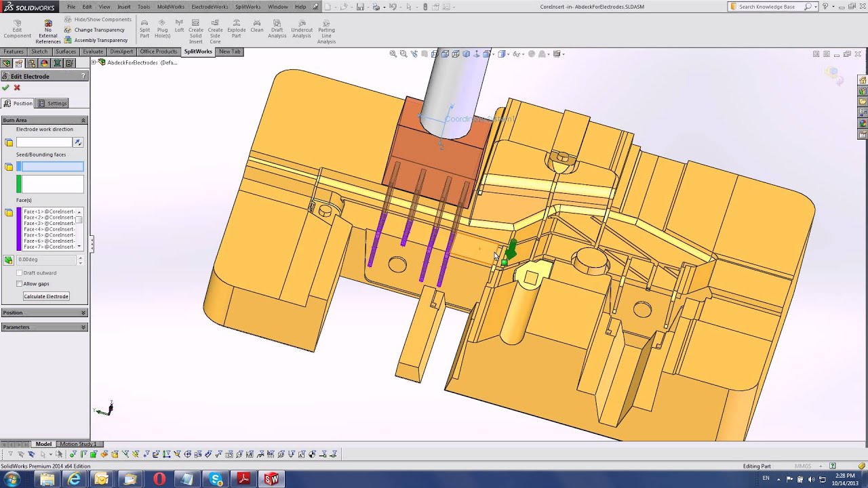Open the Create Solid Insert tool
Image resolution: width=868 pixels, height=488 pixels.
point(196,31)
